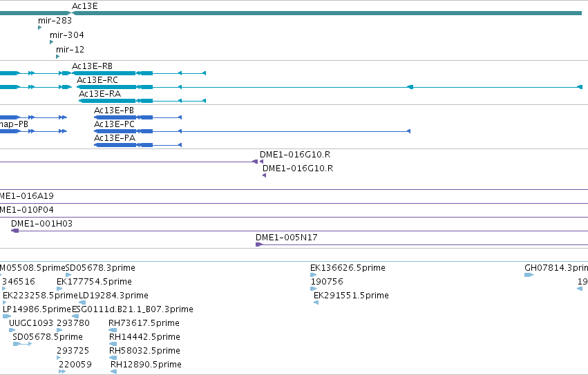This screenshot has width=588, height=375.
Task: Select the 190756 feature label
Action: coord(327,282)
